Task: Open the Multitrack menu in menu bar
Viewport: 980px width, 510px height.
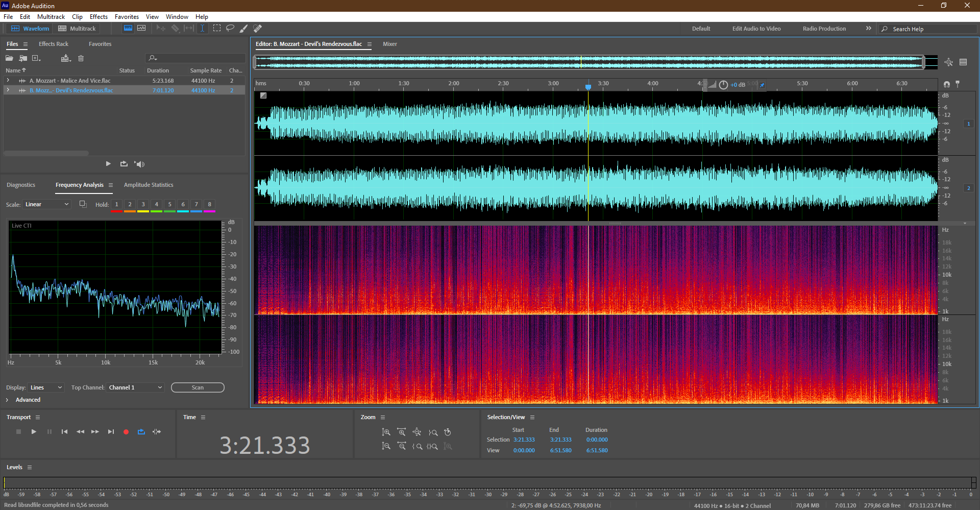Action: [51, 17]
